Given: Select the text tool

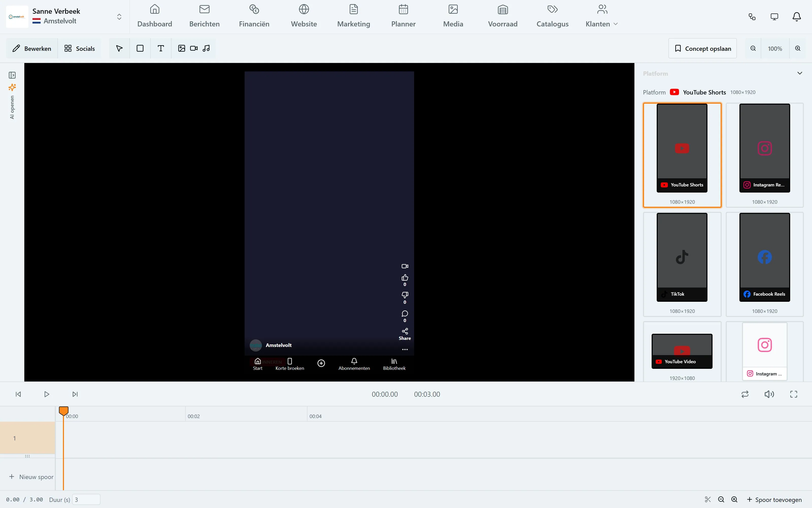Looking at the screenshot, I should click(x=161, y=48).
